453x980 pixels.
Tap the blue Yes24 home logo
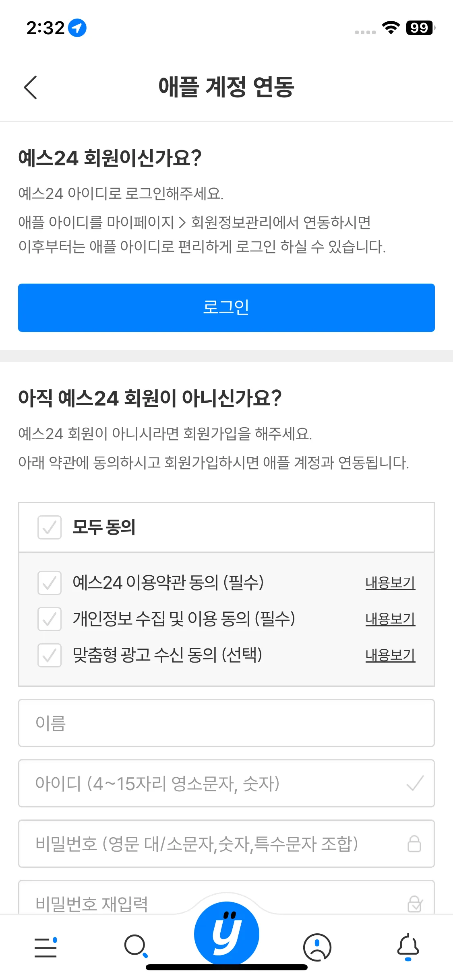tap(226, 933)
